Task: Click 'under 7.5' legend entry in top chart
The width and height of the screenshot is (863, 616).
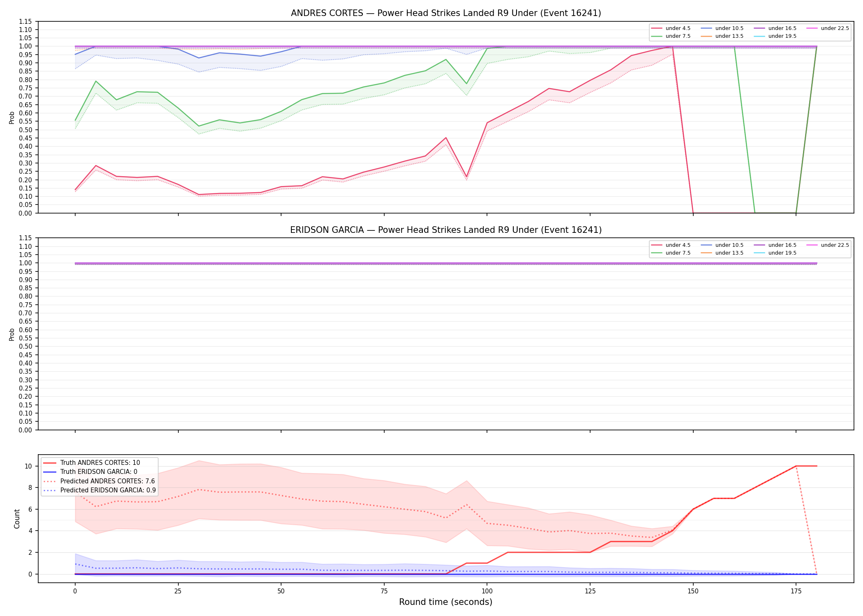Action: pos(671,36)
